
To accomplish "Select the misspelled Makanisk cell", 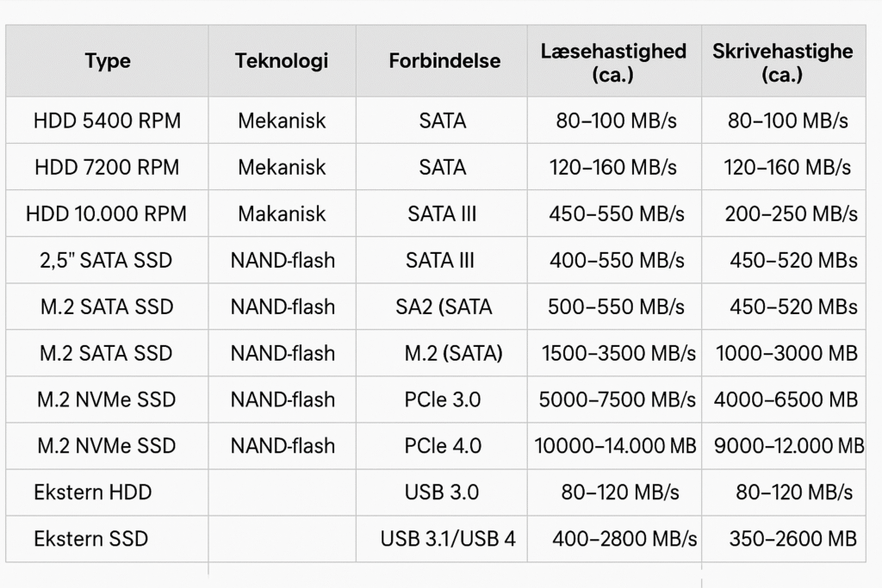I will (282, 214).
